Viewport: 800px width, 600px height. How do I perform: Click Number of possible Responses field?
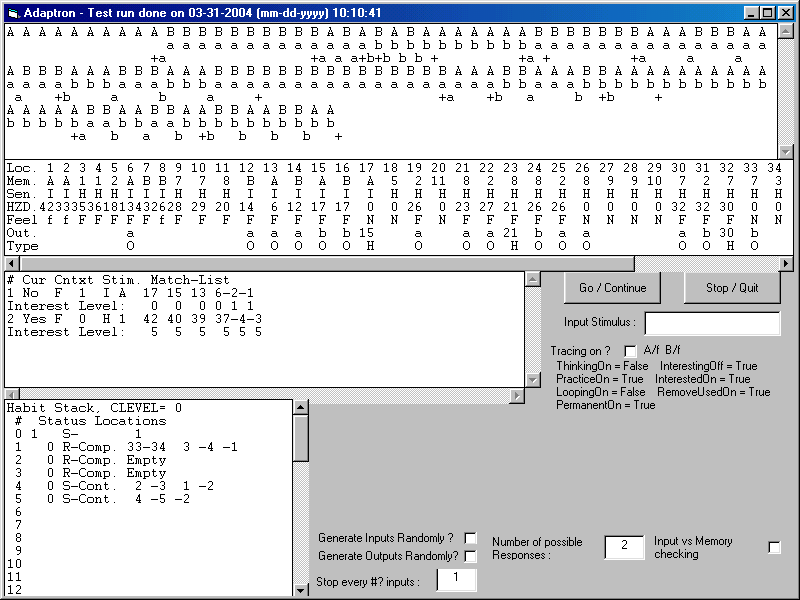pos(624,547)
